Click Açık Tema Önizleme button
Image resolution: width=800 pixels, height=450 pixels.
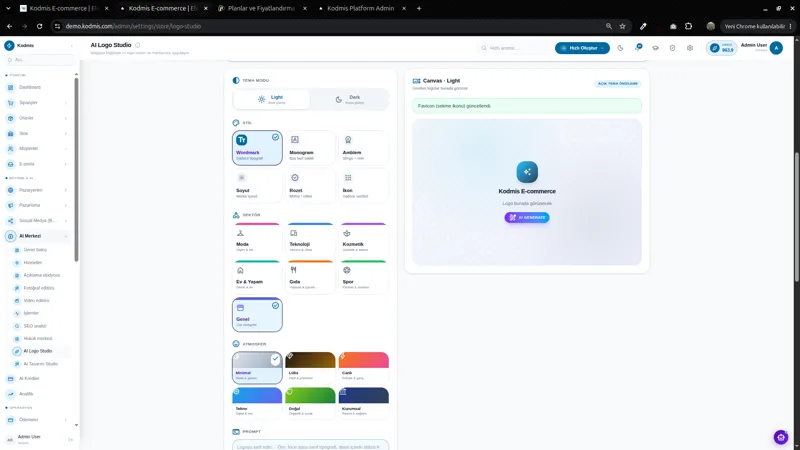(618, 83)
